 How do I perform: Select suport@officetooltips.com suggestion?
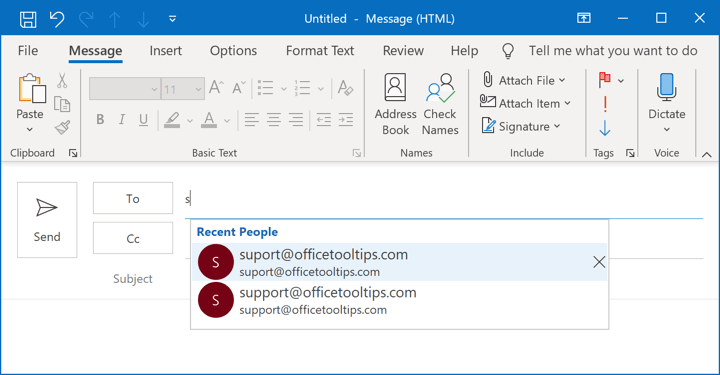(399, 262)
